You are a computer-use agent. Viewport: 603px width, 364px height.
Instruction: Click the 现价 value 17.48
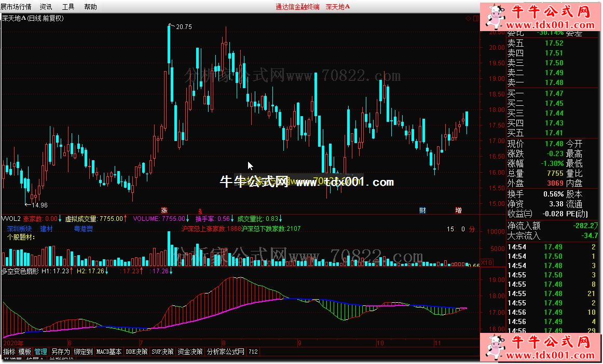(x=554, y=144)
